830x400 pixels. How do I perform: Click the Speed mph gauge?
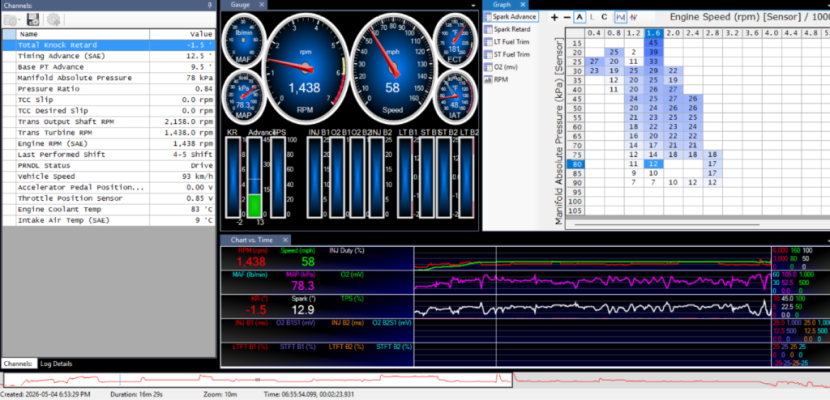point(392,67)
